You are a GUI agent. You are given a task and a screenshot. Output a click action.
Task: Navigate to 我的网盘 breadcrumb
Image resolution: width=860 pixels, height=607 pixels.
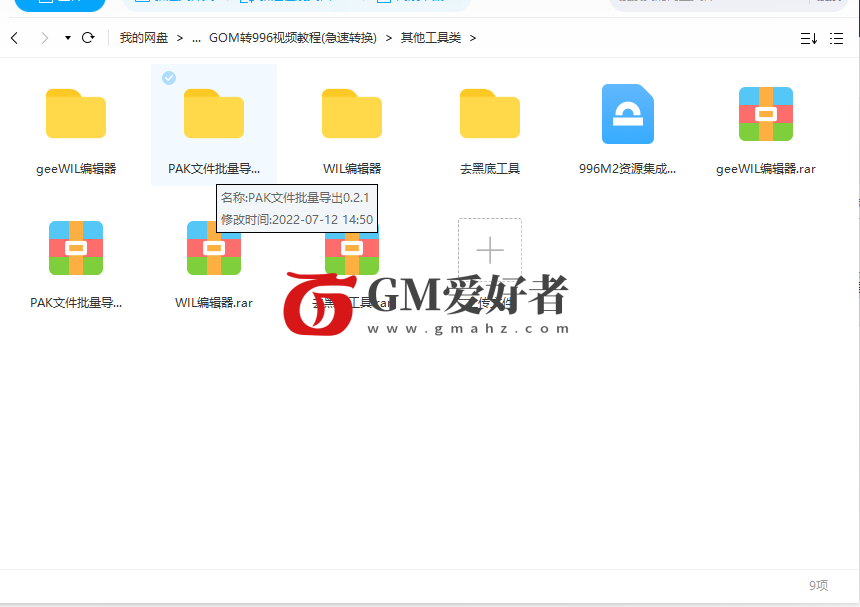pos(144,38)
